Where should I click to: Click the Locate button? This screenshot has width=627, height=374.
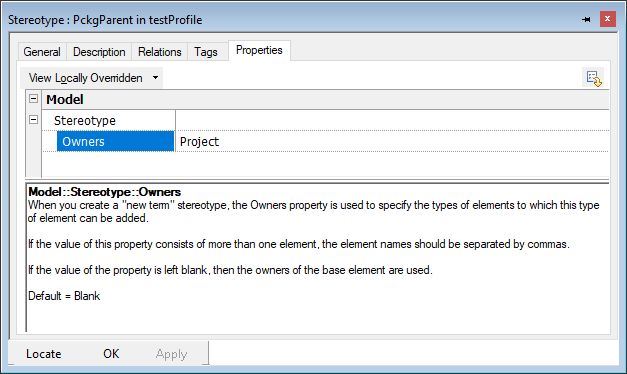point(44,354)
